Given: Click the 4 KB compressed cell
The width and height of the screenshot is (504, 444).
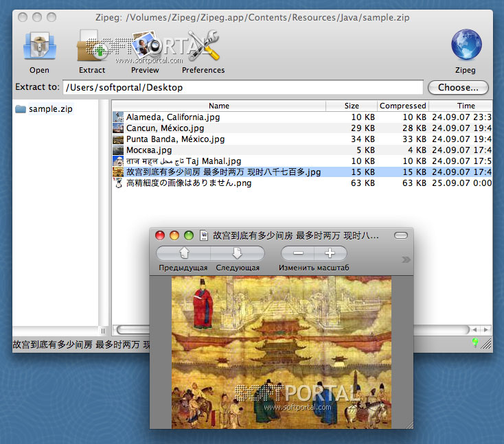Looking at the screenshot, I should point(417,150).
